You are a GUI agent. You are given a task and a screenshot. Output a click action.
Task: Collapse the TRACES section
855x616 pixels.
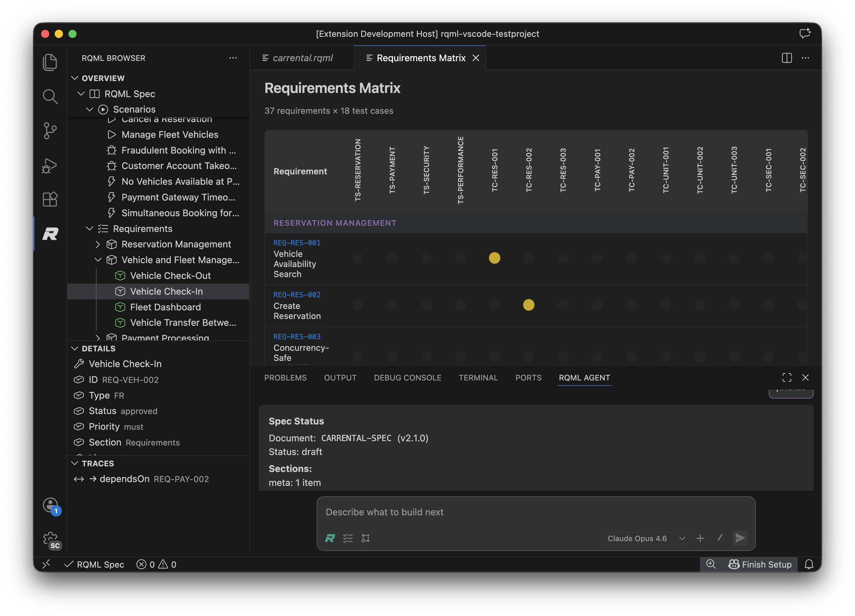[75, 463]
